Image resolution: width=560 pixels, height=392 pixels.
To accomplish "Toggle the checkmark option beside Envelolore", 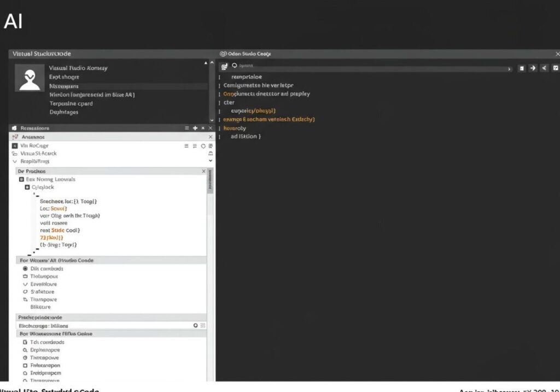I will click(25, 284).
